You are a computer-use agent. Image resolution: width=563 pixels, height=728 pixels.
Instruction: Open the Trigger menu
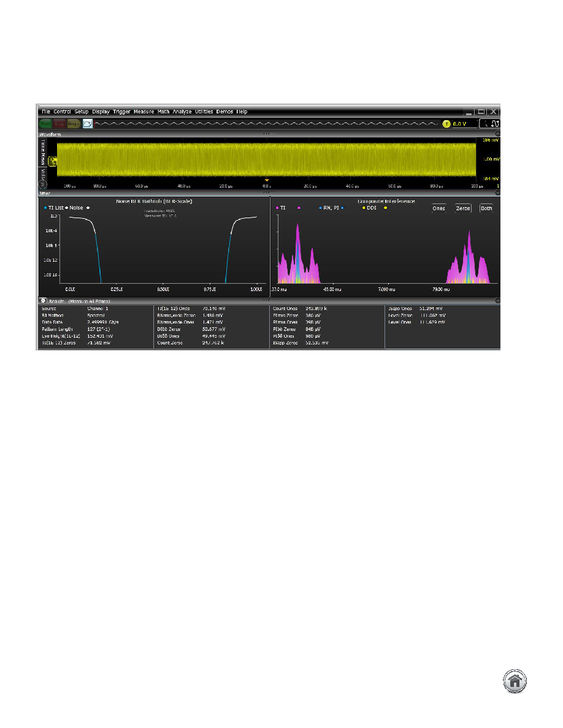121,112
